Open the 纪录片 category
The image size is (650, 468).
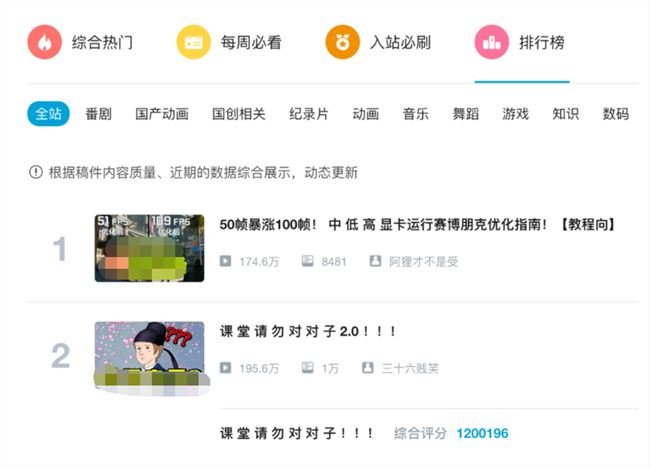click(309, 114)
